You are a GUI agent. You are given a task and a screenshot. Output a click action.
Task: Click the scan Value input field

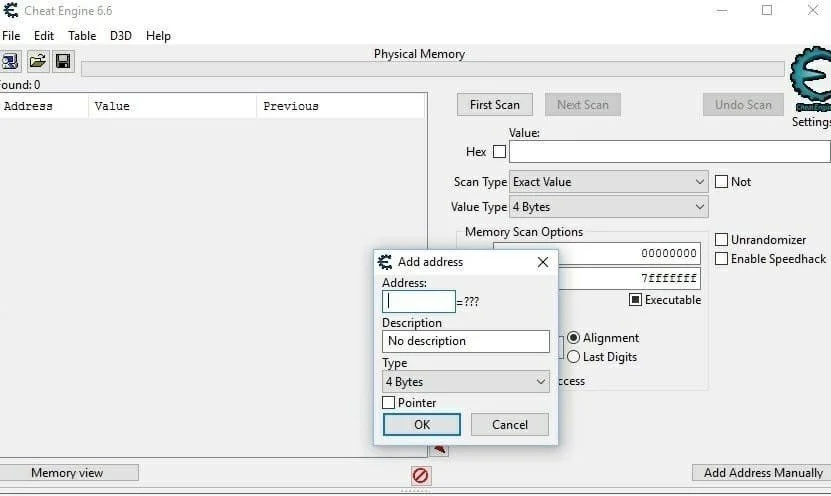[670, 152]
